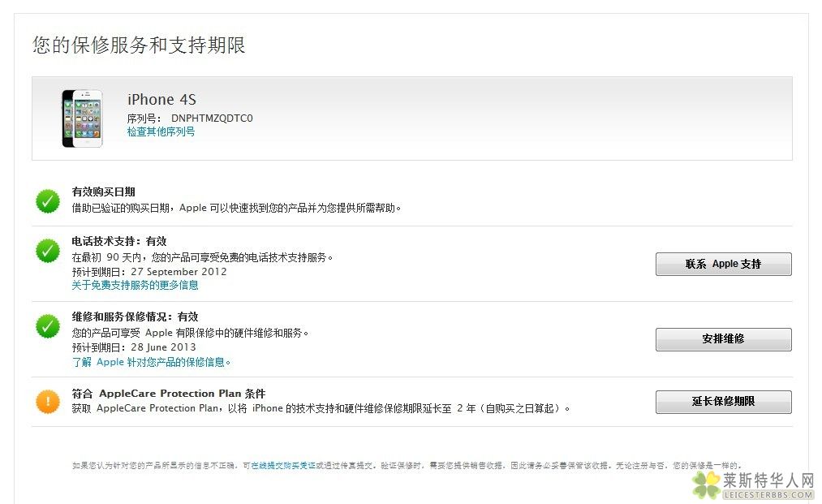Screen dimensions: 822x504
Task: Click green checkmark beside 电话技术支持
Action: click(48, 251)
